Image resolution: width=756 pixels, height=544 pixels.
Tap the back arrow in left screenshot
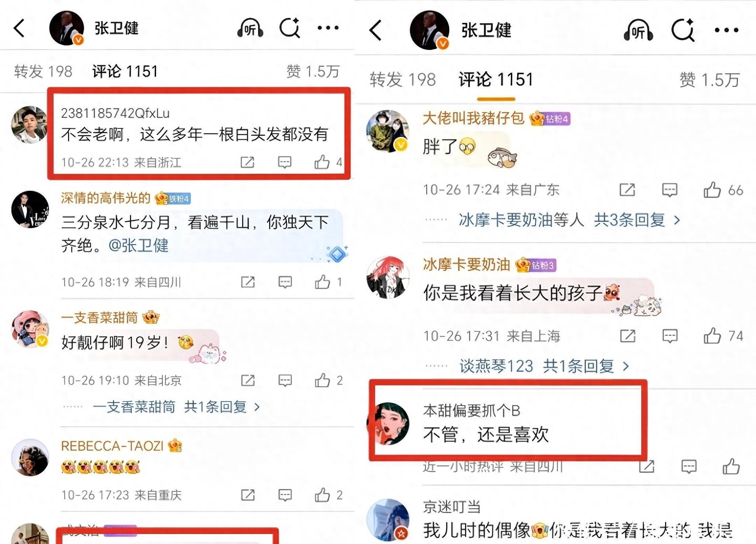coord(19,28)
